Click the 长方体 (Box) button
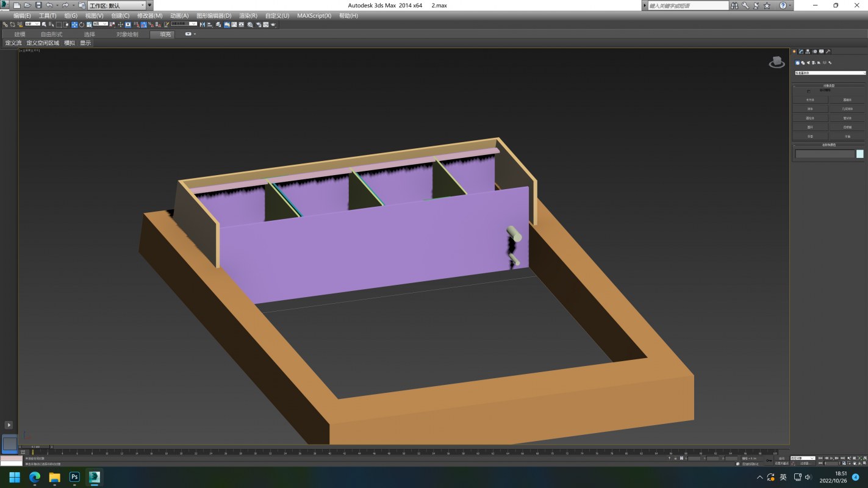 point(810,100)
